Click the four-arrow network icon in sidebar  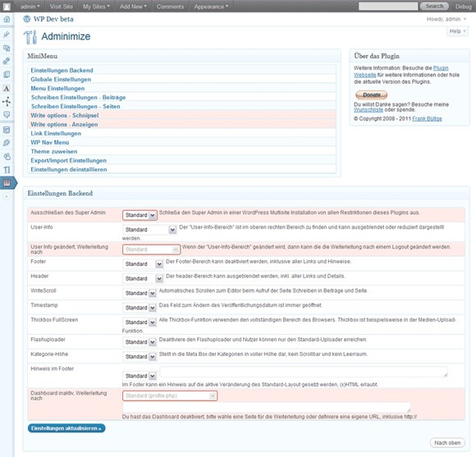[x=7, y=102]
